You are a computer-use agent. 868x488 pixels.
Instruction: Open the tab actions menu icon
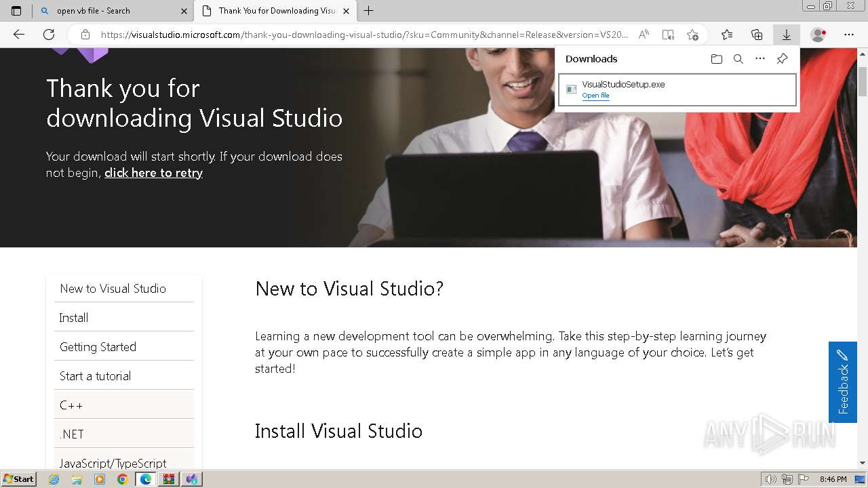point(16,11)
